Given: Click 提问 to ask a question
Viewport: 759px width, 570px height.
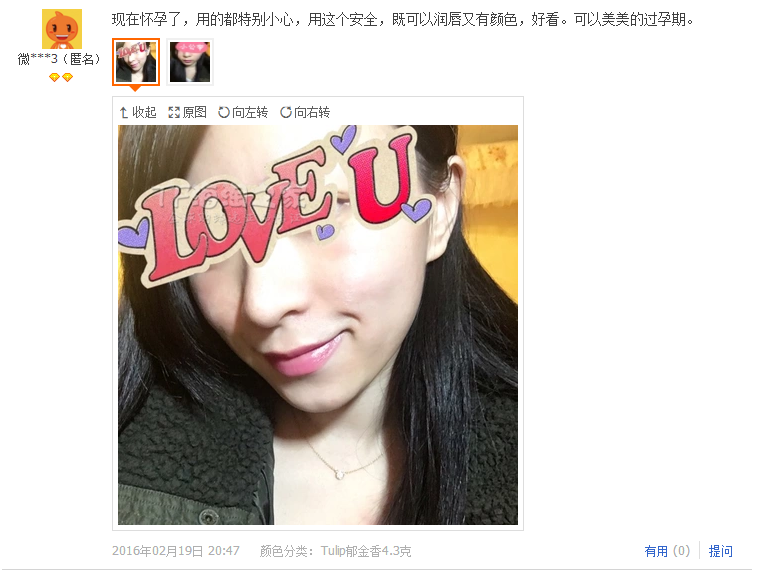Looking at the screenshot, I should 721,551.
